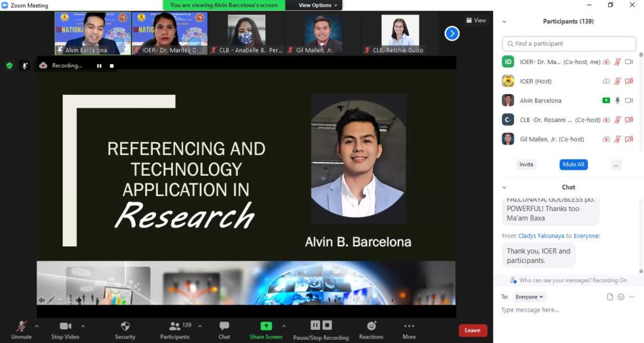This screenshot has width=644, height=343.
Task: Pause recording in the top recording indicator
Action: [x=99, y=65]
